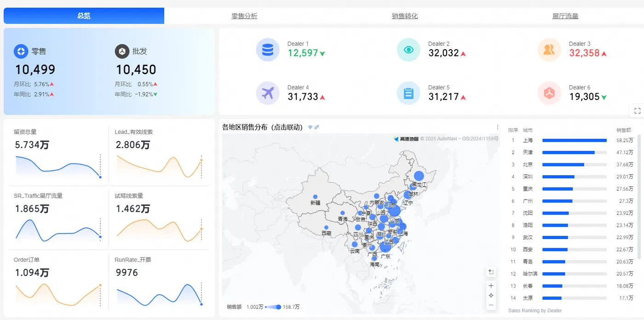Select the 长春 ranking row

click(571, 286)
